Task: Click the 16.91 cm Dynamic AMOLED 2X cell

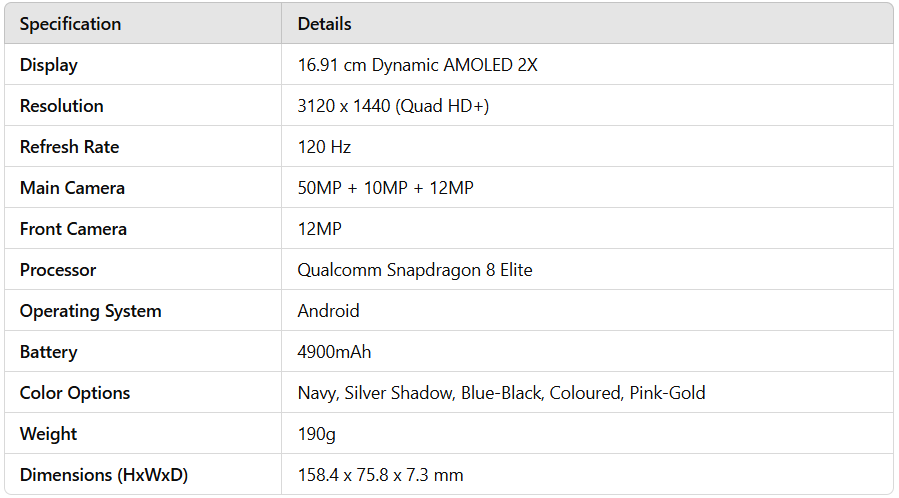Action: (417, 65)
